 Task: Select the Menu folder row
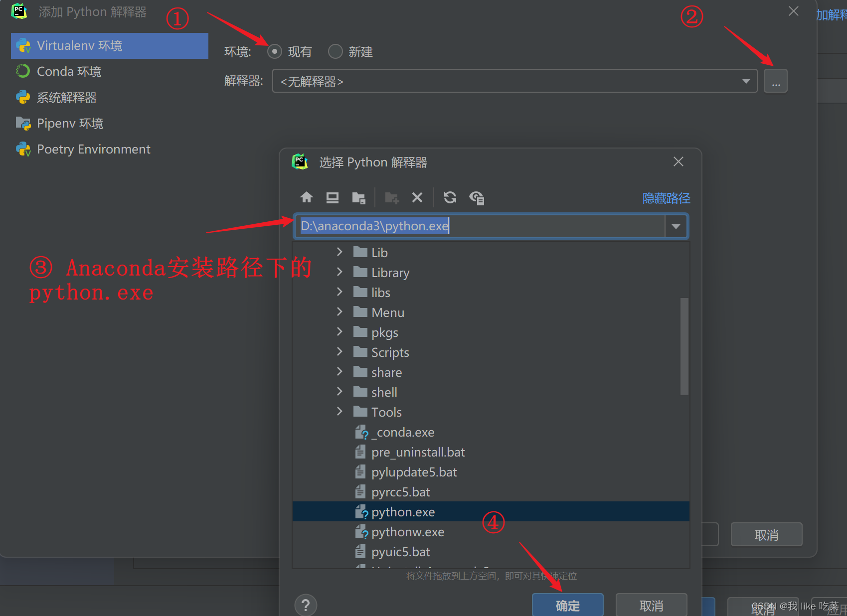pyautogui.click(x=491, y=312)
